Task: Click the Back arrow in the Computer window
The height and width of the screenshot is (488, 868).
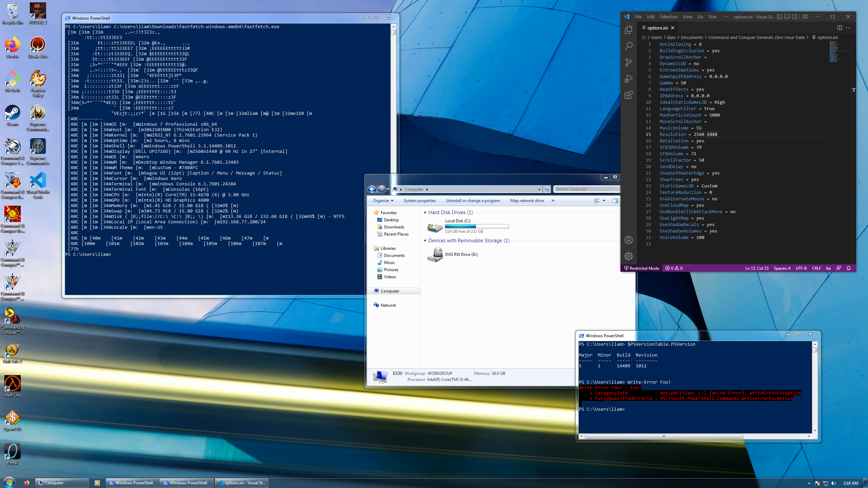Action: pyautogui.click(x=372, y=189)
